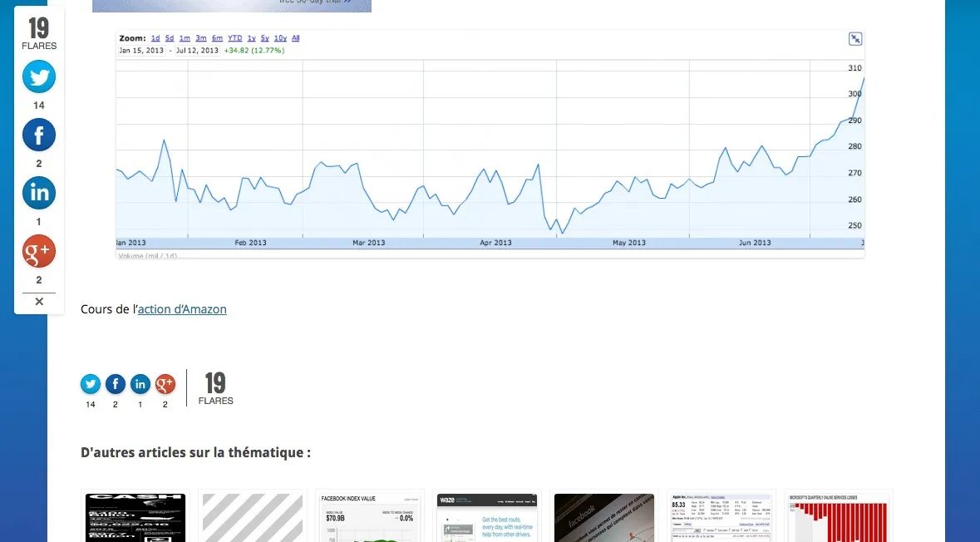
Task: Click the Mar 2013 label on chart axis
Action: pos(369,243)
